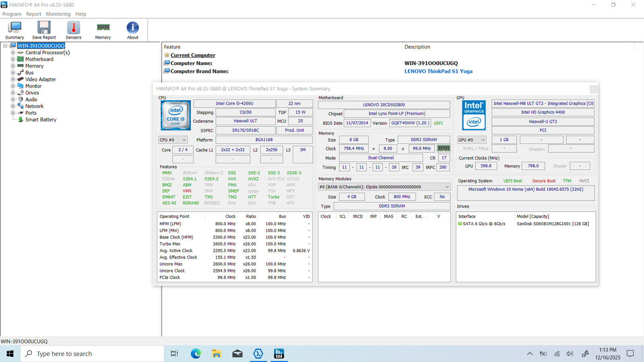
Task: Click the memory module chip icon beside 99.8 MHz
Action: 444,148
